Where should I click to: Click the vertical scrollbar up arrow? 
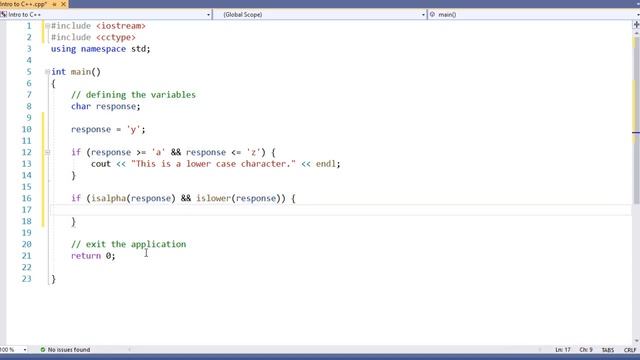pyautogui.click(x=636, y=33)
